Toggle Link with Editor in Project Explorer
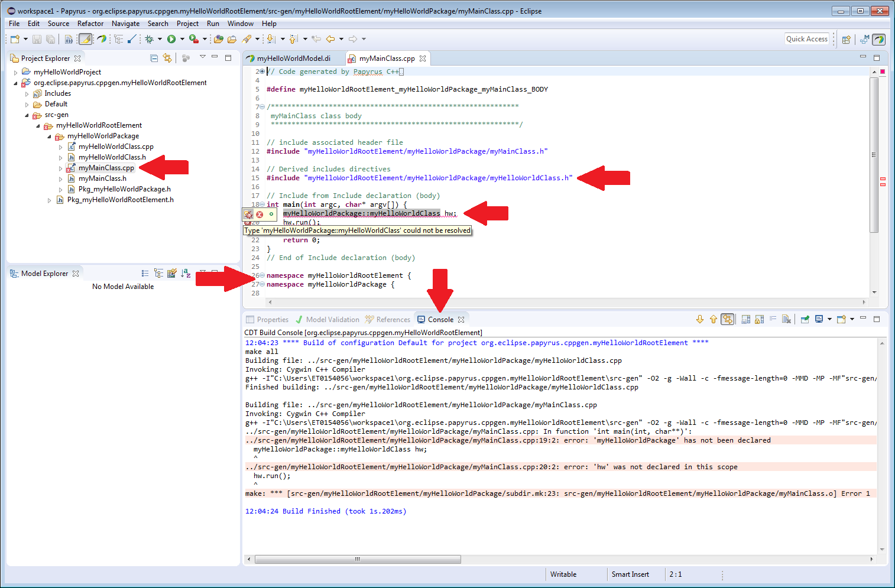 [x=167, y=58]
